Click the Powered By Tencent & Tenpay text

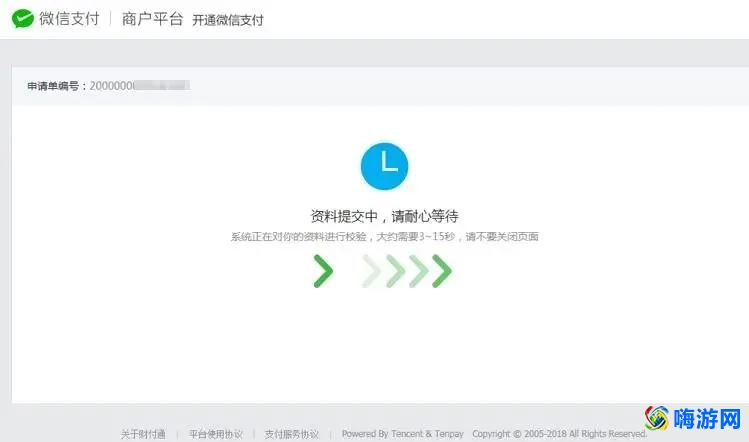(403, 434)
